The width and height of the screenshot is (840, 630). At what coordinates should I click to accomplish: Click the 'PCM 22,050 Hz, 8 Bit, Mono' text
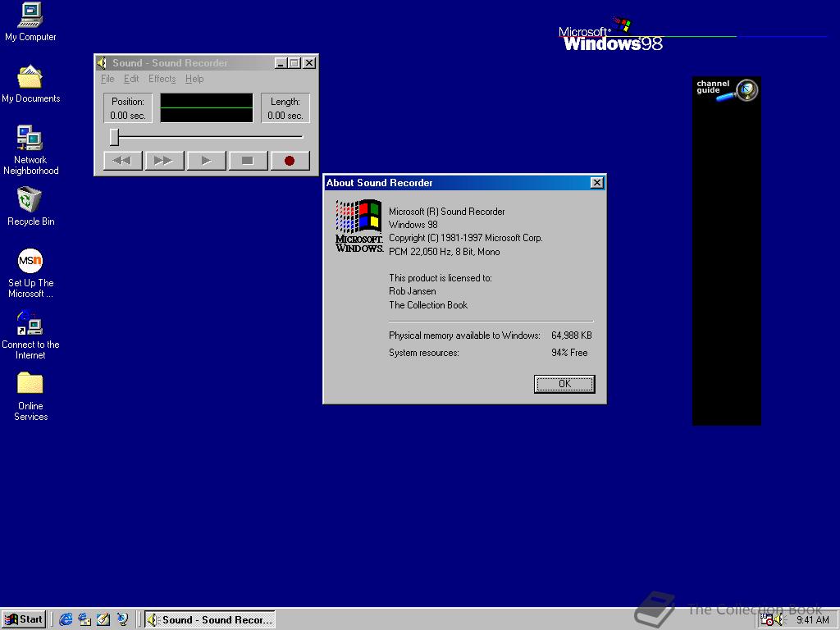coord(444,252)
